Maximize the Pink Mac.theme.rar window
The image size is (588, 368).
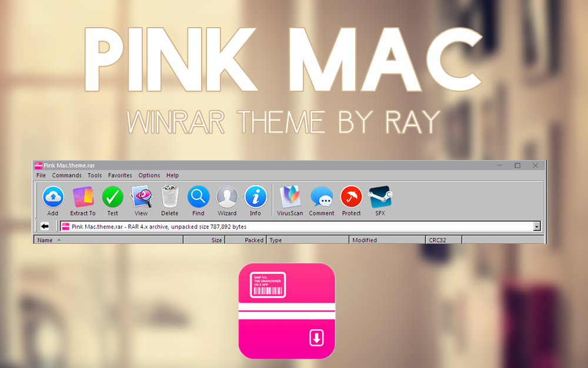[x=517, y=165]
